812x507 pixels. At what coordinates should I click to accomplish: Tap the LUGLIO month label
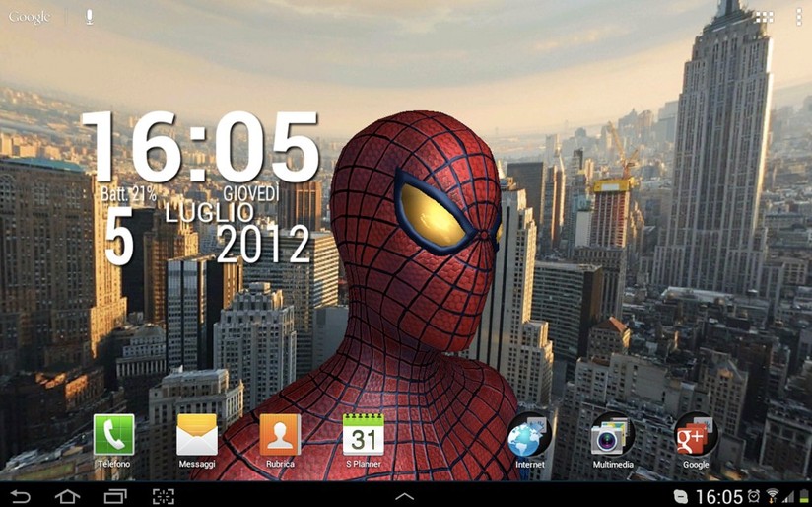(x=210, y=212)
